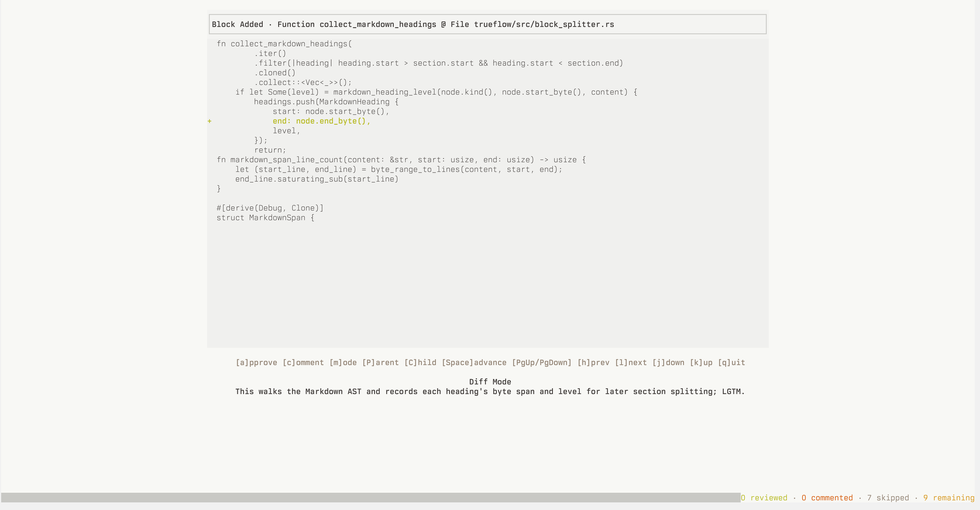Click the start: node.start_byte(), line
The image size is (980, 510).
point(331,112)
